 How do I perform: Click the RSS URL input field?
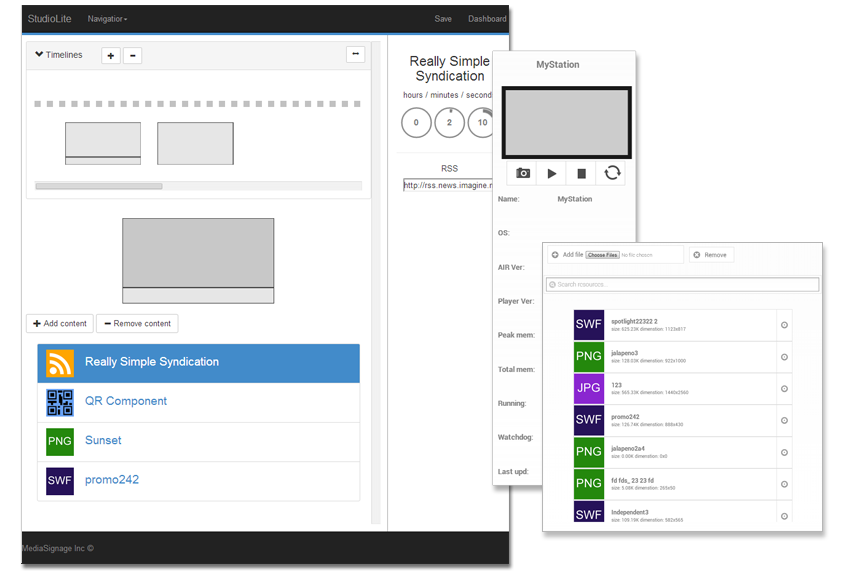[x=447, y=185]
